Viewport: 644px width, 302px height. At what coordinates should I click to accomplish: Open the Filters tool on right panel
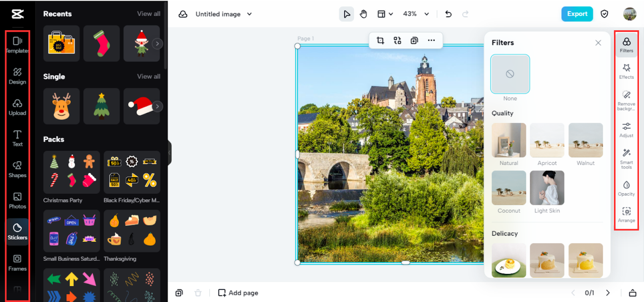pos(626,45)
